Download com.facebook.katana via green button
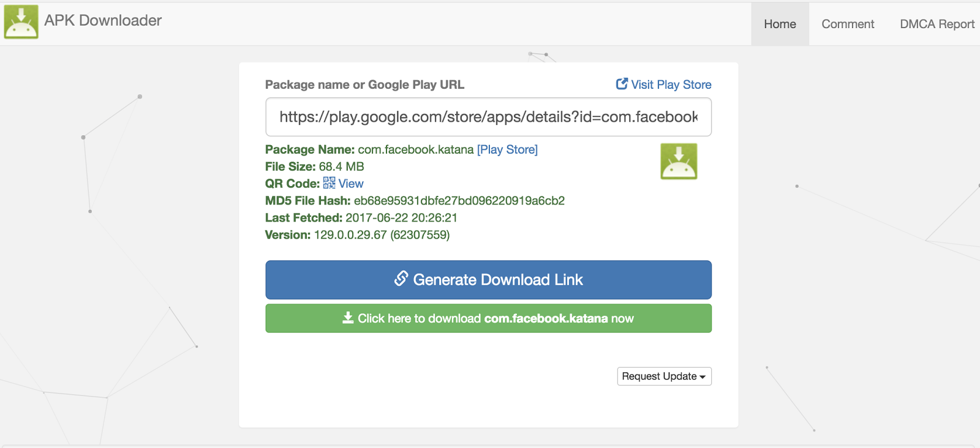 [488, 318]
